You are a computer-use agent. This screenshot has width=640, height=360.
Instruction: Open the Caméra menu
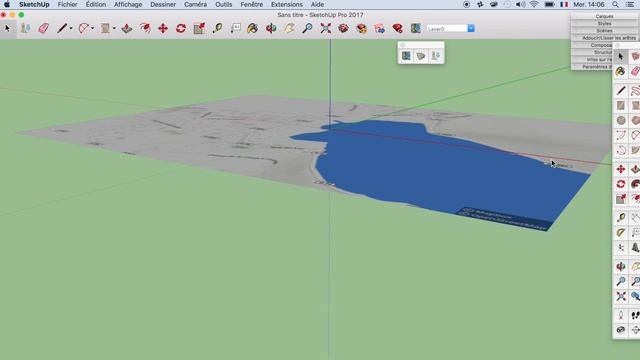(x=196, y=4)
